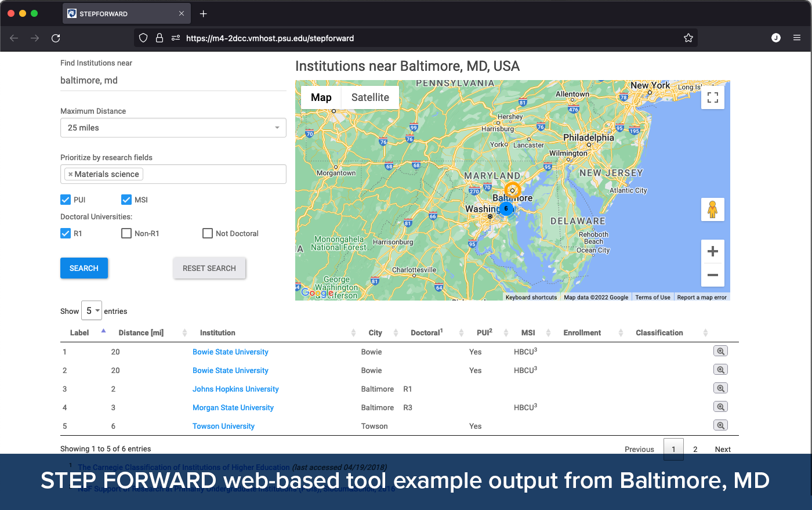This screenshot has height=510, width=812.
Task: Click magnifier icon in table row labeled 2
Action: tap(720, 370)
